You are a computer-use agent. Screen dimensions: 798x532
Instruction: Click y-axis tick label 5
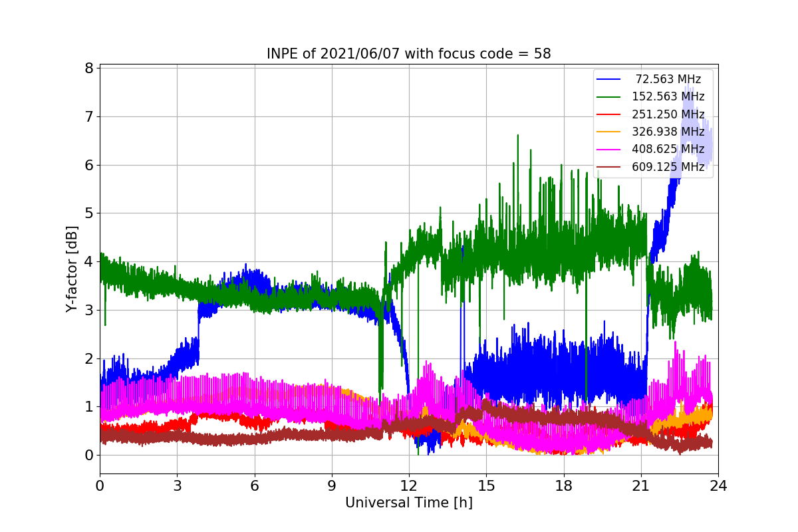point(89,213)
